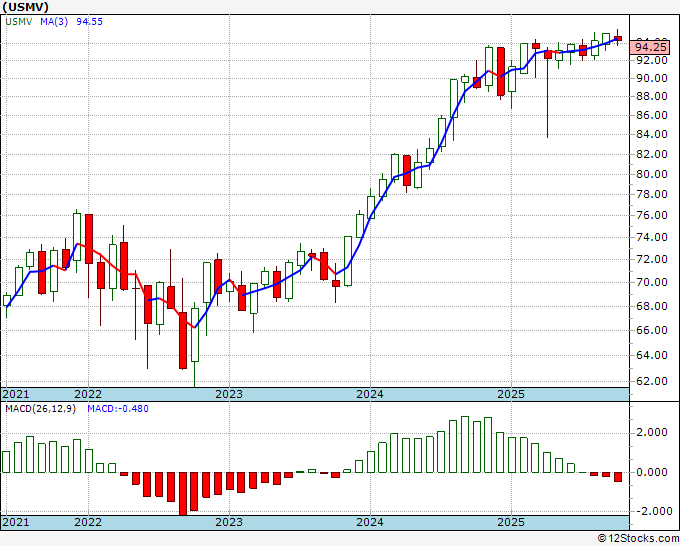
Task: Click the (USMV) chart title
Action: coord(25,7)
